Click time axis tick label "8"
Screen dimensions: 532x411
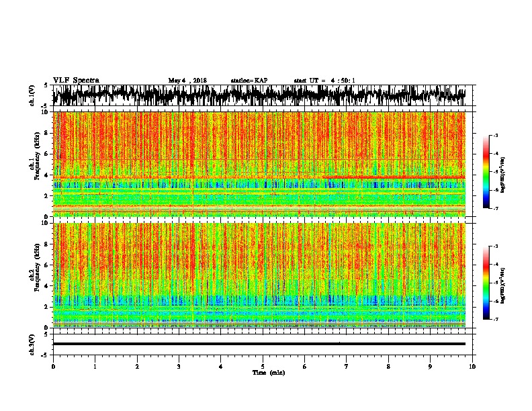pos(388,367)
